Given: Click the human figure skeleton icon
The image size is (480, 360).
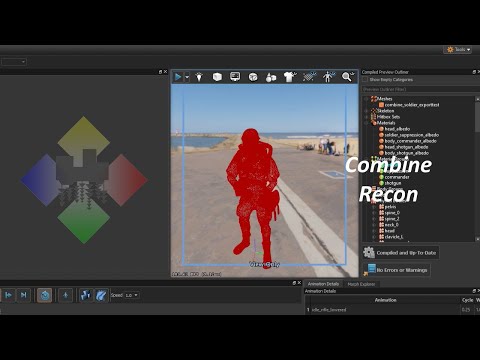Looking at the screenshot, I should [328, 77].
